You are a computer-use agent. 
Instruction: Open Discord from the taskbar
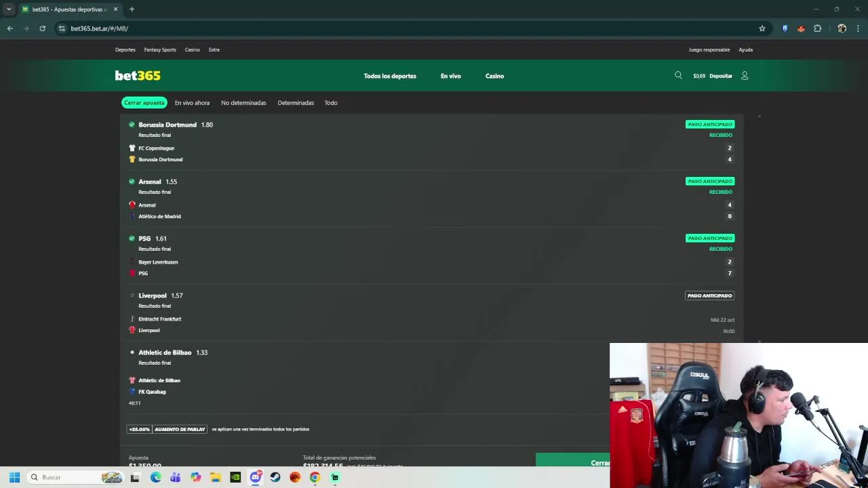(256, 477)
